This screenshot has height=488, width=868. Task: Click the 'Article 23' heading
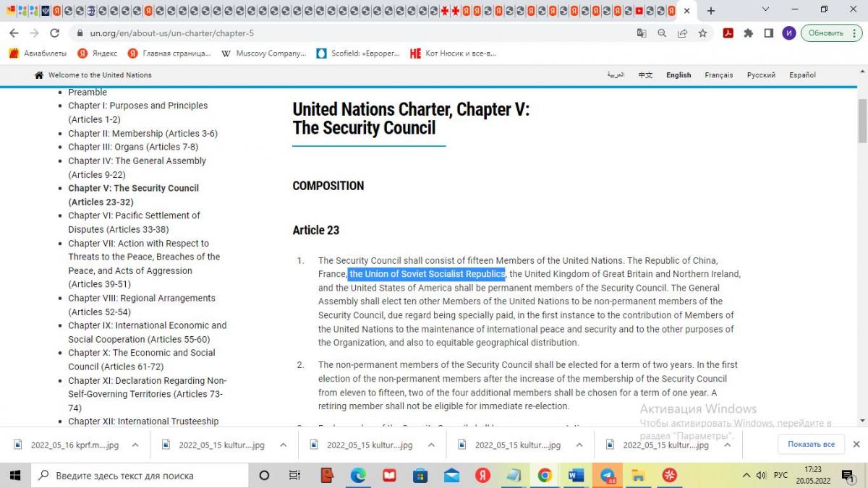[x=315, y=230]
